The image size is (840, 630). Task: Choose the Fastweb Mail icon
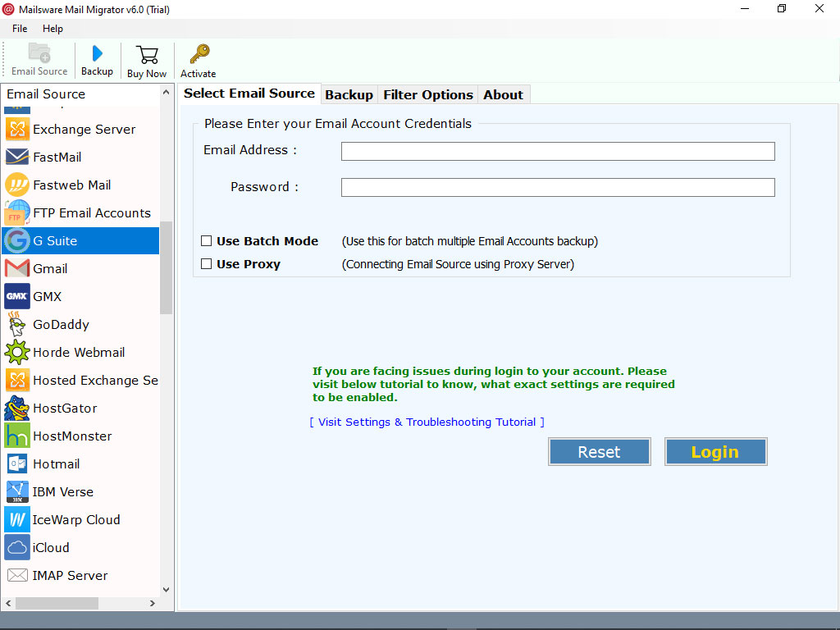click(17, 185)
